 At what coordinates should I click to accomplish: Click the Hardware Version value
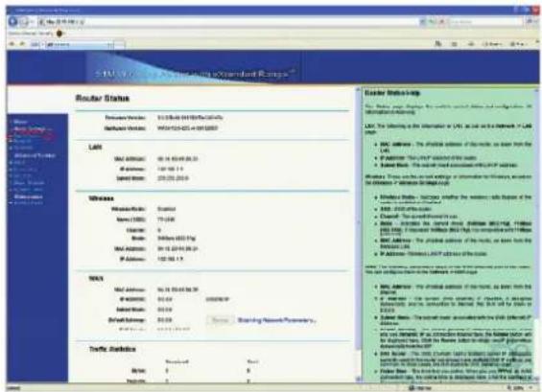tap(188, 128)
